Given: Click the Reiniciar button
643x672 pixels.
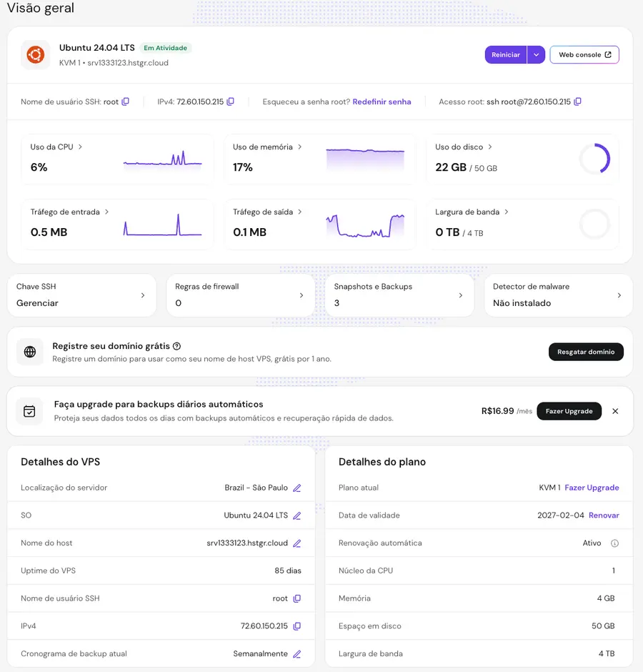Looking at the screenshot, I should 506,55.
